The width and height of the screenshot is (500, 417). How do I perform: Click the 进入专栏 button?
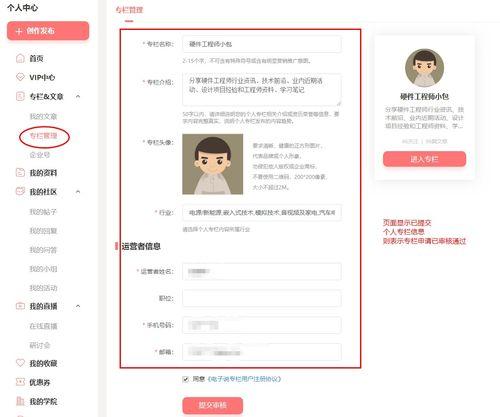point(424,159)
